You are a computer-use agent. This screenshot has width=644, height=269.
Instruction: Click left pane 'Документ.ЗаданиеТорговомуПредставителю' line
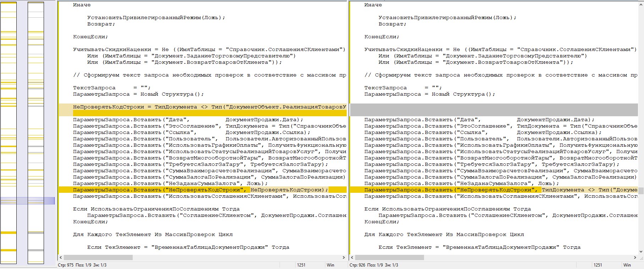192,56
